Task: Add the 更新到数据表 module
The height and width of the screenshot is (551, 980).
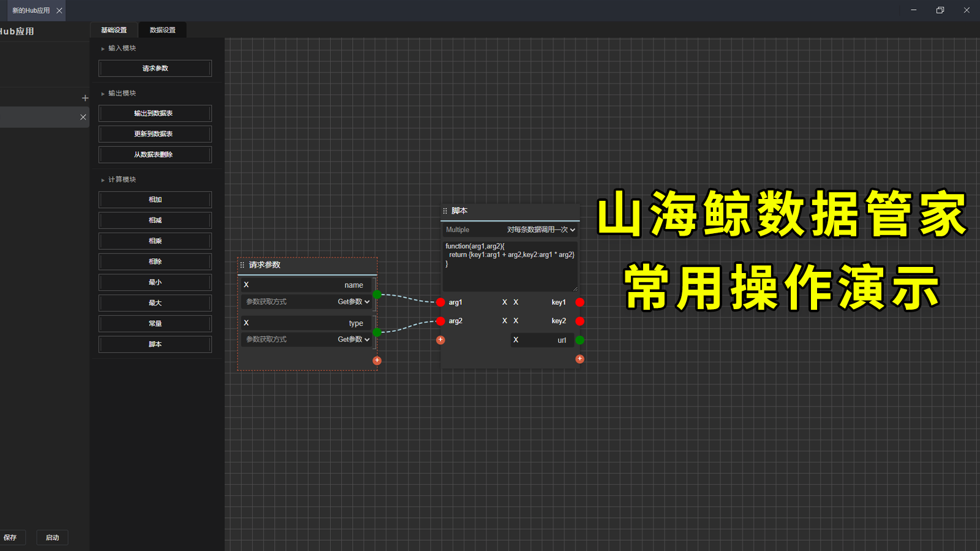Action: (155, 134)
